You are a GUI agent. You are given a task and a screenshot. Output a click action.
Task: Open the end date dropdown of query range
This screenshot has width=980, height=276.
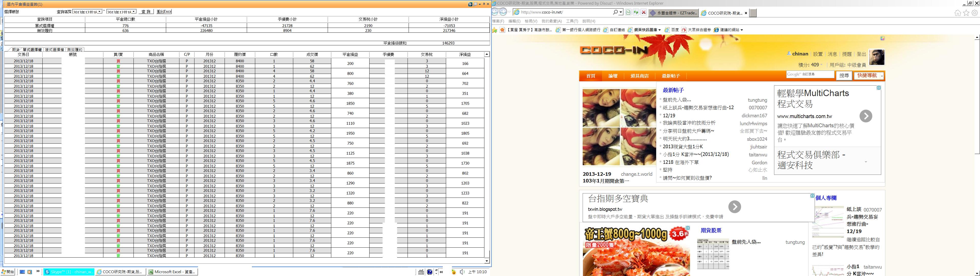click(134, 12)
